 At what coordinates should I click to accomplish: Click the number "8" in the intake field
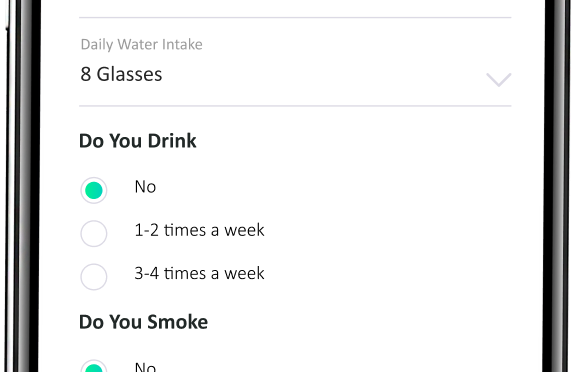[85, 74]
